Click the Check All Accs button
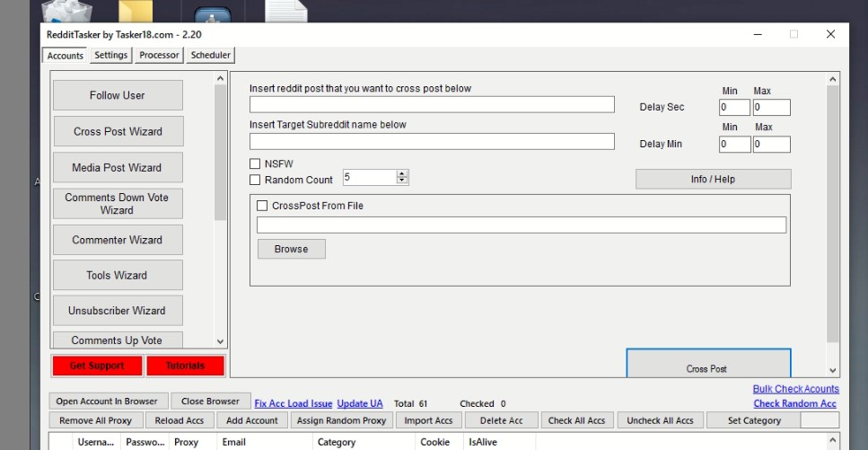The width and height of the screenshot is (868, 450). click(x=577, y=420)
